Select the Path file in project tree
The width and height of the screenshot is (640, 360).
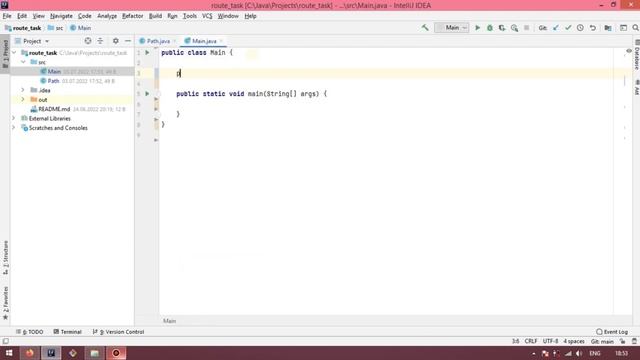[53, 81]
